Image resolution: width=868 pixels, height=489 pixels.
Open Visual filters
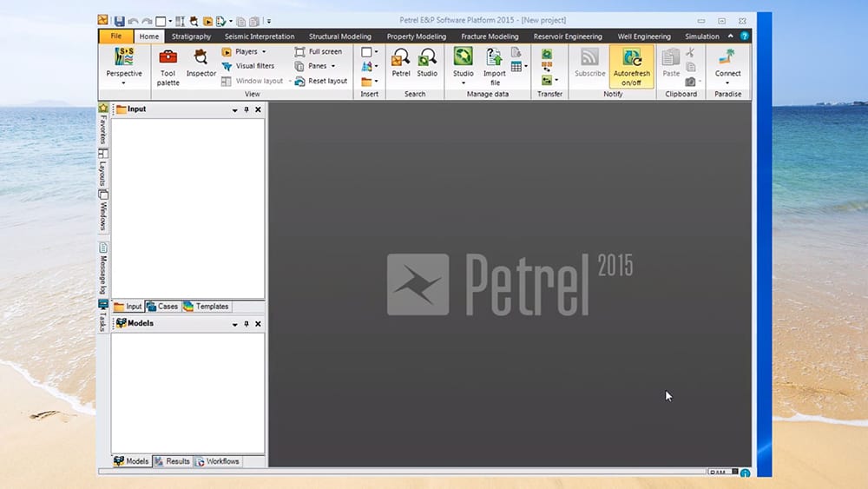[248, 66]
